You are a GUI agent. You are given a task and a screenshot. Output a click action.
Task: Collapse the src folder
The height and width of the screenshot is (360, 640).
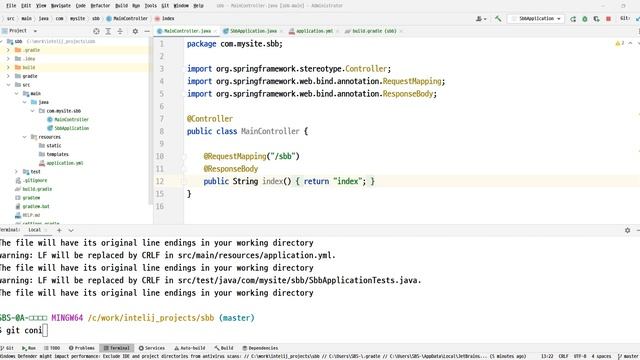click(8, 85)
